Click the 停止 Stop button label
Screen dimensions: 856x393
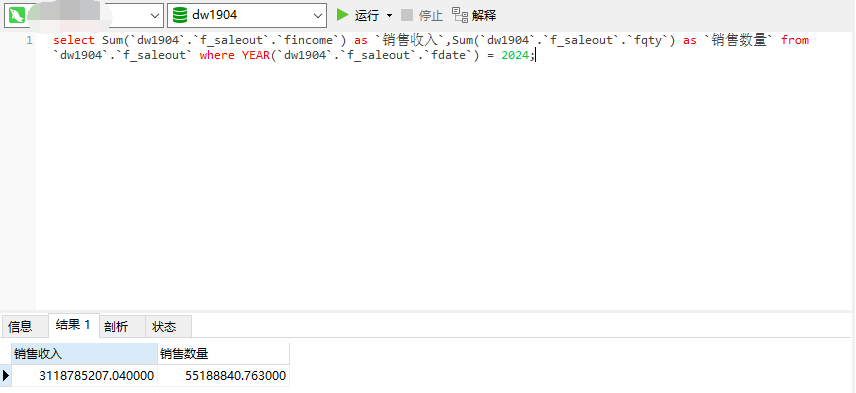click(431, 15)
